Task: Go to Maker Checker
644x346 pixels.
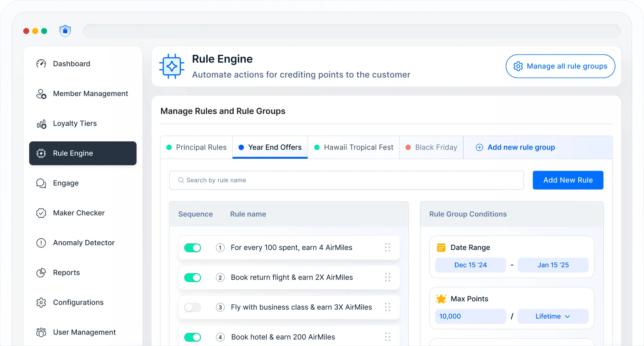Action: tap(83, 213)
